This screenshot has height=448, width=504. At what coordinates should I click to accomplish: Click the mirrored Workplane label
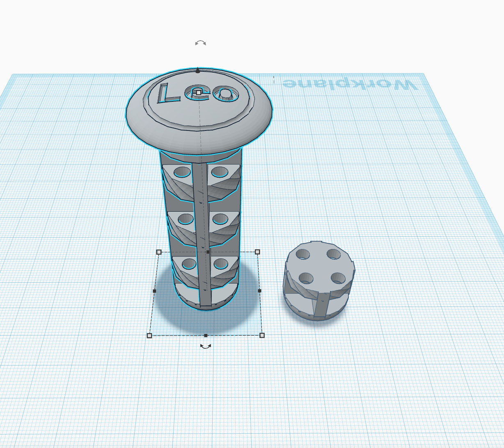tap(350, 85)
